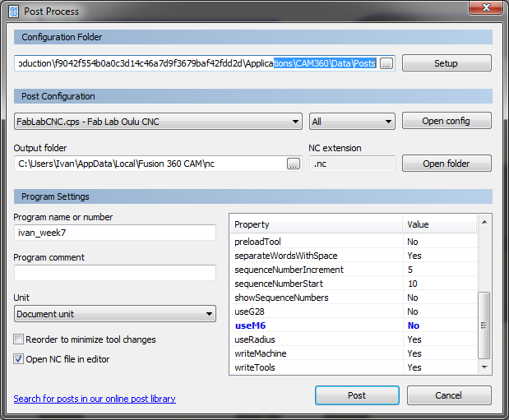Open the post config file

(447, 121)
